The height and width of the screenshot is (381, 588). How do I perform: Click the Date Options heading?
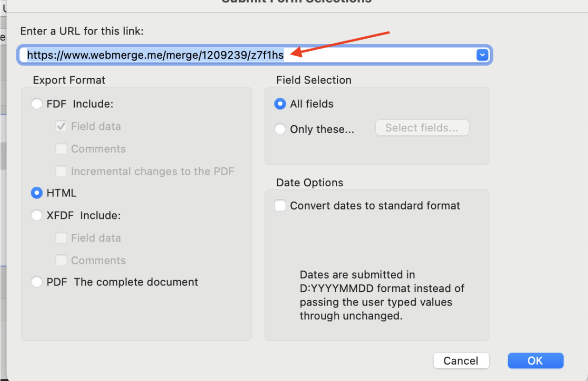pos(310,183)
